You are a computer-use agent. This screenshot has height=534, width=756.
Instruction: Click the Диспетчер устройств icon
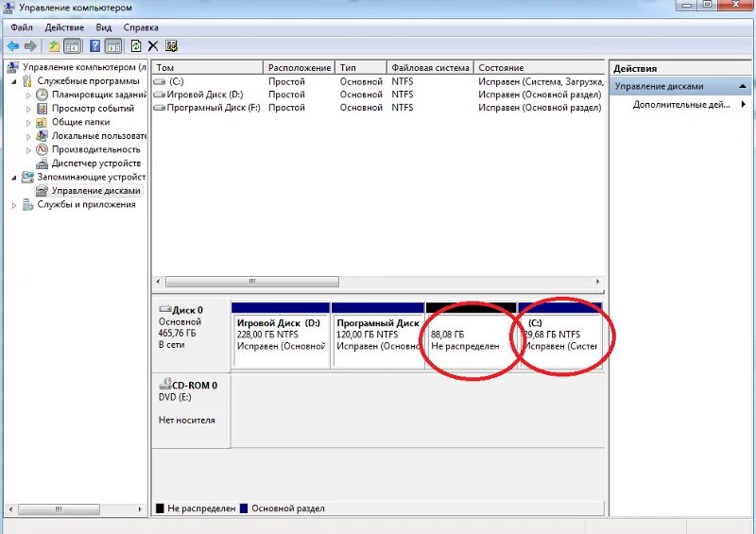[x=42, y=164]
